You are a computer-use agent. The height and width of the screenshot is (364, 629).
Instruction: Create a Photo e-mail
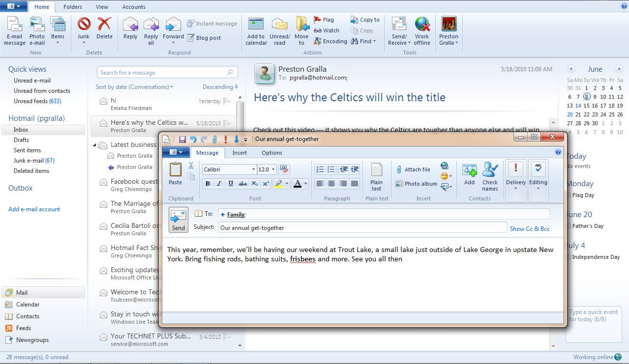coord(37,31)
